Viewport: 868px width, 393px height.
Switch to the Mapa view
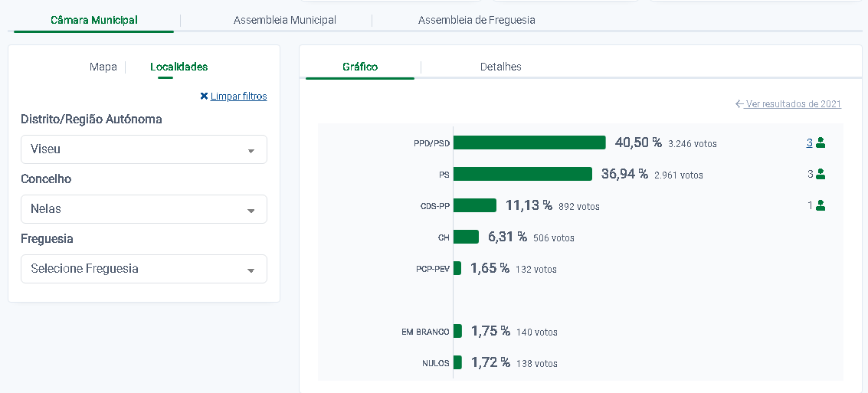pos(103,67)
